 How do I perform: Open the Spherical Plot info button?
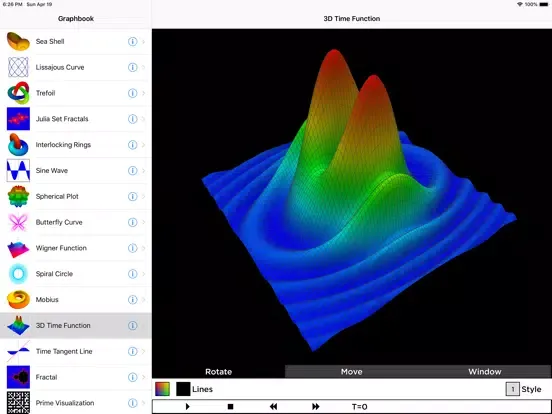132,196
